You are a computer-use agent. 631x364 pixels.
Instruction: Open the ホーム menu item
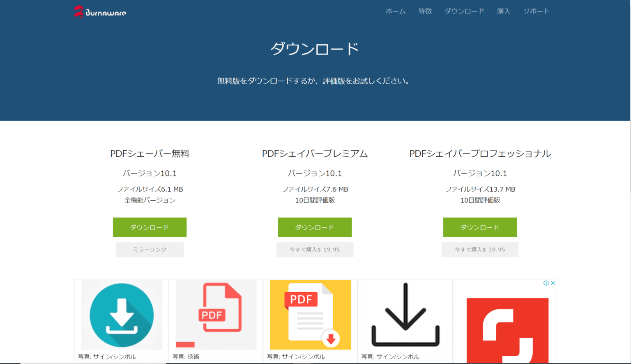[x=396, y=11]
